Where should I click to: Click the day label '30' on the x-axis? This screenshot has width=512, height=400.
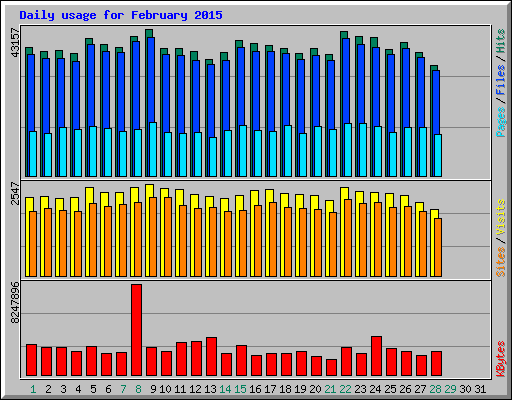click(465, 389)
